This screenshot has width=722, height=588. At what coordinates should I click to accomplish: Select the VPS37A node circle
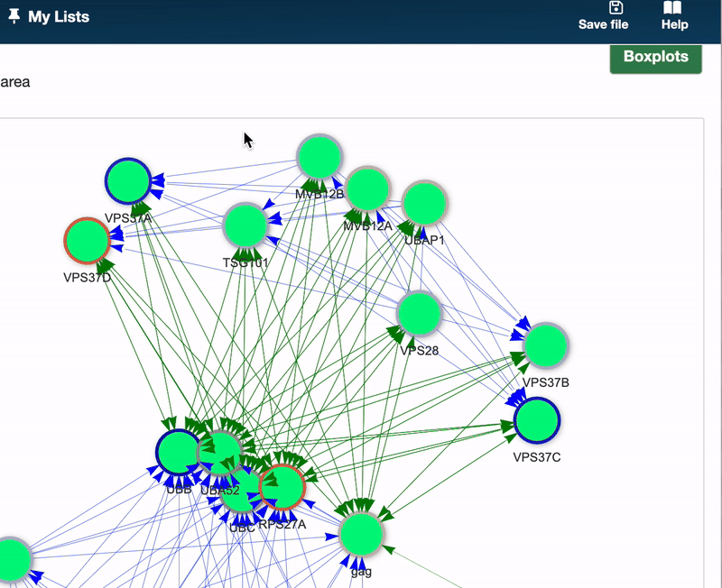click(x=128, y=181)
